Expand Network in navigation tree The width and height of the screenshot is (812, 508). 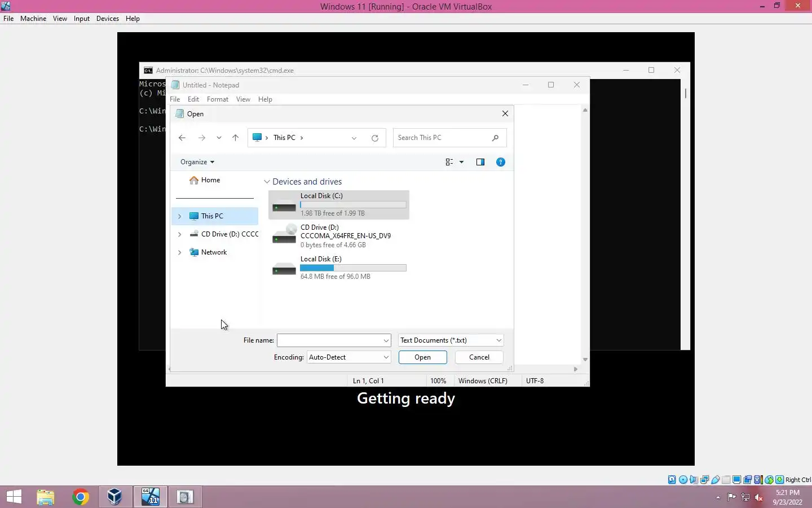180,252
